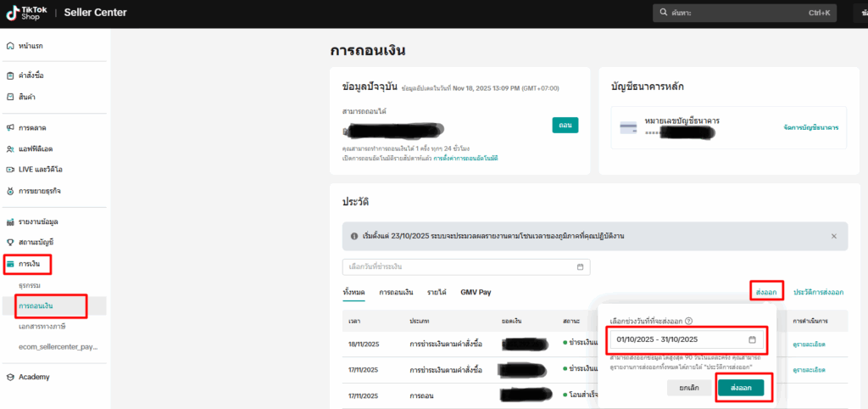The width and height of the screenshot is (868, 409).
Task: Click the search magnifier icon
Action: (662, 13)
